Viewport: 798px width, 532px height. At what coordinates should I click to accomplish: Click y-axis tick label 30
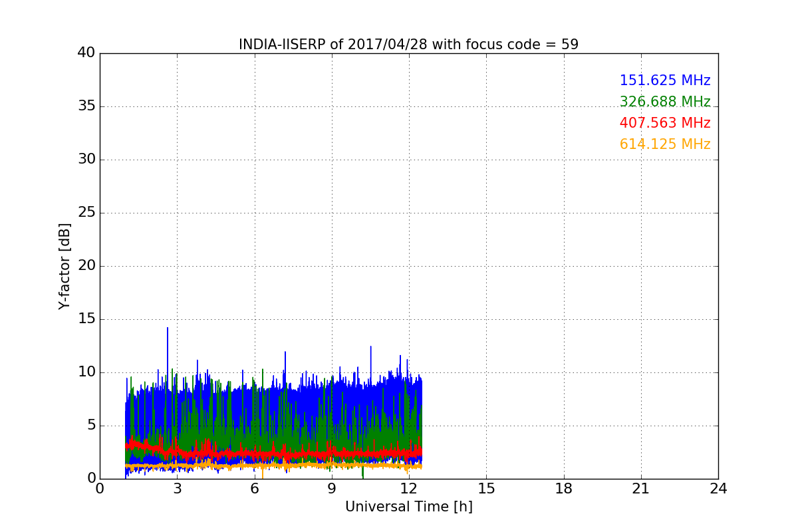(x=86, y=160)
